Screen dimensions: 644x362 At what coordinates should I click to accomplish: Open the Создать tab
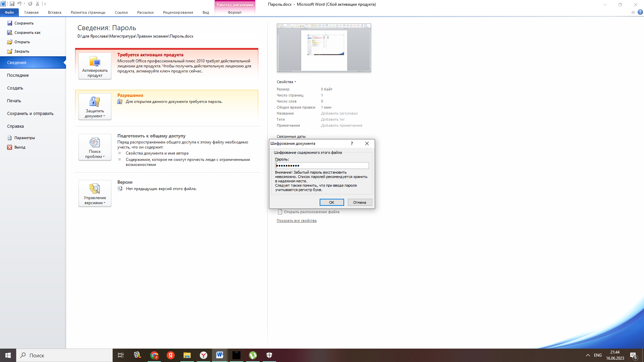coord(33,88)
